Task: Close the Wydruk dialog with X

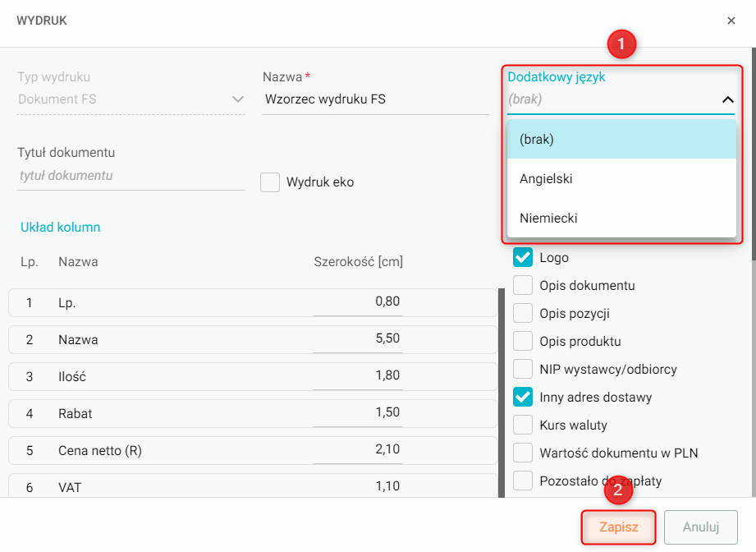Action: tap(731, 21)
